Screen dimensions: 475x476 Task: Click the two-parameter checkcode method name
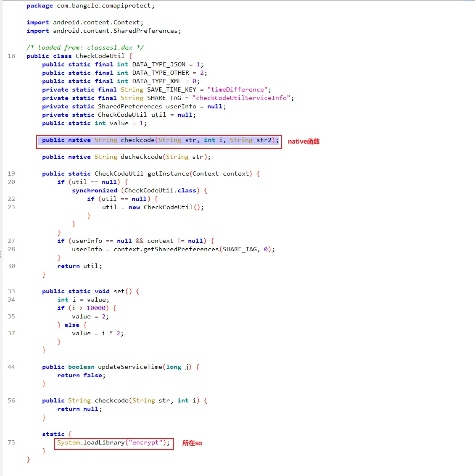point(111,401)
